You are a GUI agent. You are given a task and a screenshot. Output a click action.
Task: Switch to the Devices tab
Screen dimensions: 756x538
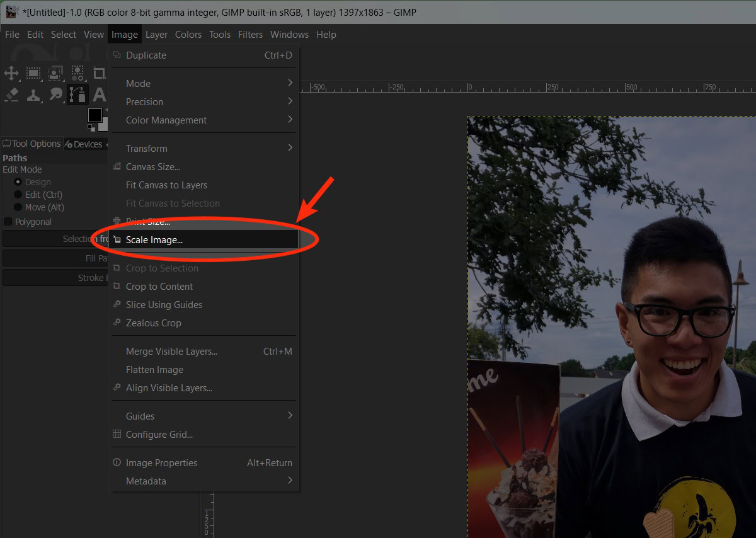coord(84,144)
